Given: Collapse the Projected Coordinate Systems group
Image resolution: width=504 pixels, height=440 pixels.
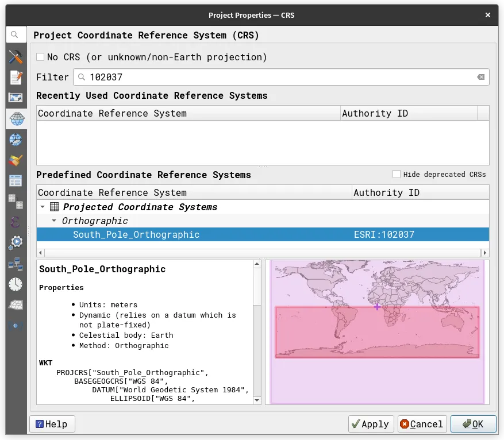Looking at the screenshot, I should pyautogui.click(x=43, y=207).
